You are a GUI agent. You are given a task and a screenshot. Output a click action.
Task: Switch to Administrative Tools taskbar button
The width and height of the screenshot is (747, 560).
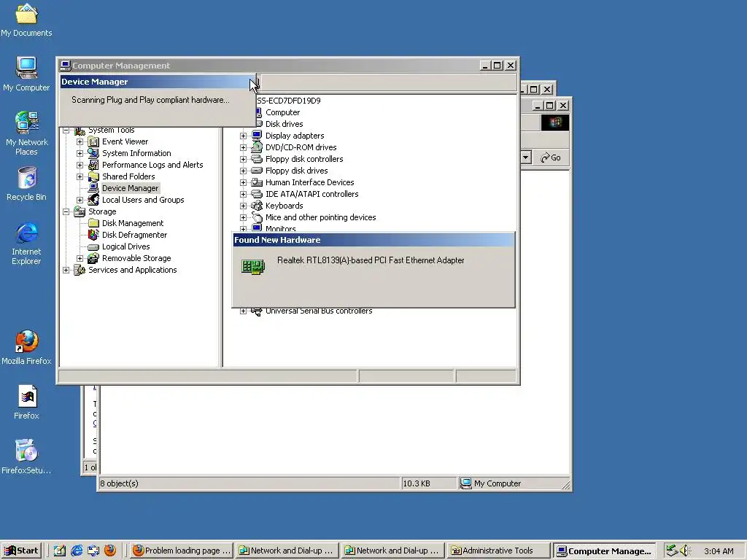(499, 551)
